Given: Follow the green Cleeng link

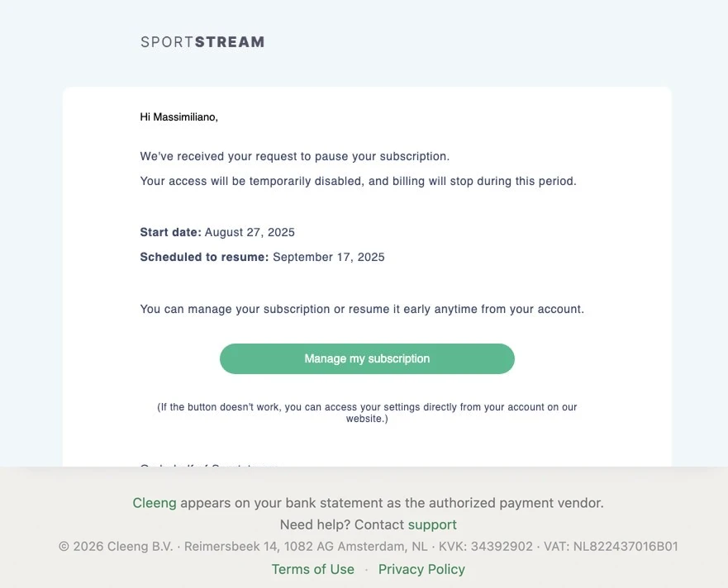Looking at the screenshot, I should point(155,503).
